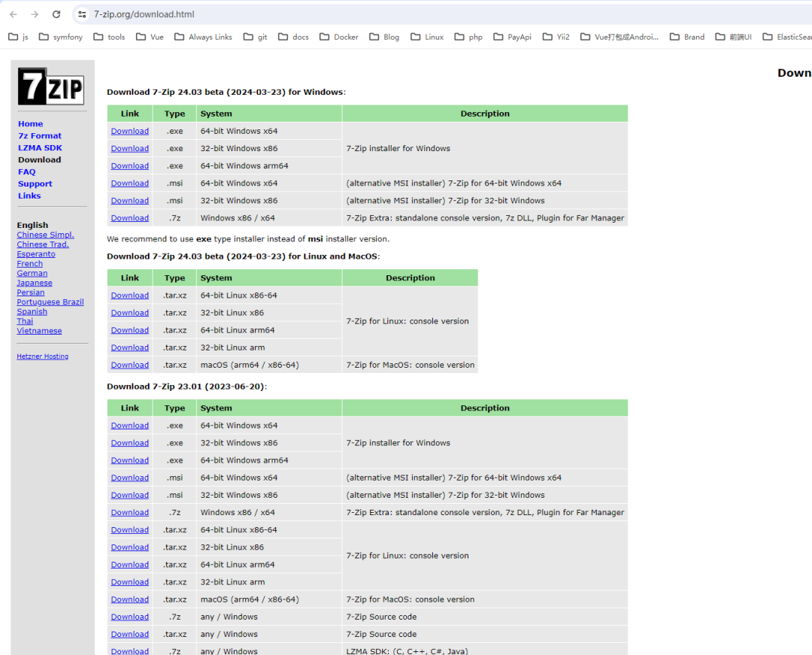Click the browser forward arrow icon

(35, 14)
